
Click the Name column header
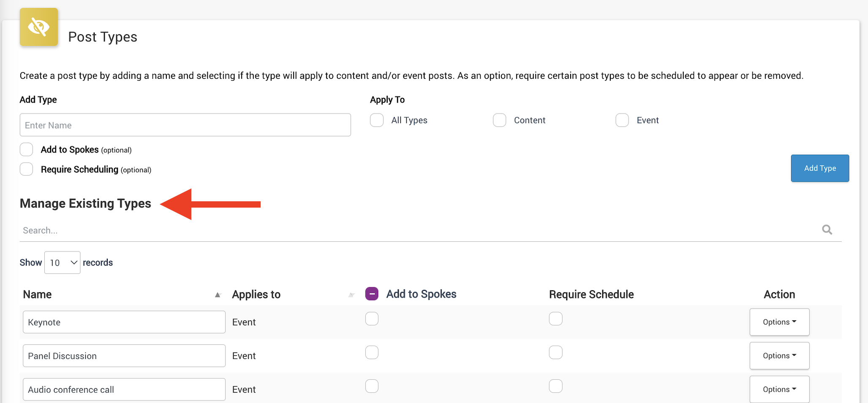tap(37, 295)
